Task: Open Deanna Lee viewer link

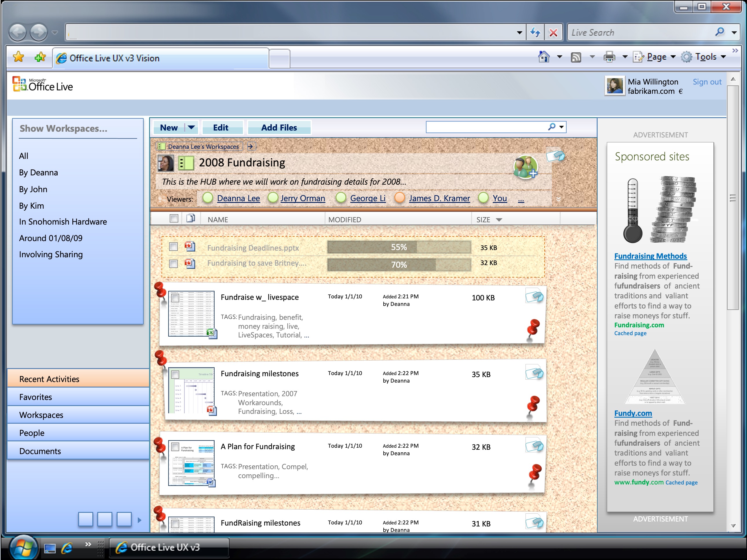Action: (238, 198)
